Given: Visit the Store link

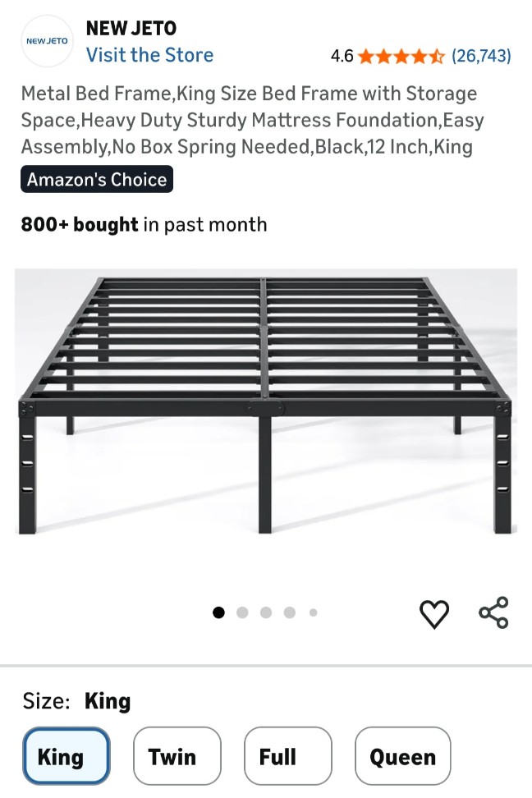Looking at the screenshot, I should [x=149, y=55].
